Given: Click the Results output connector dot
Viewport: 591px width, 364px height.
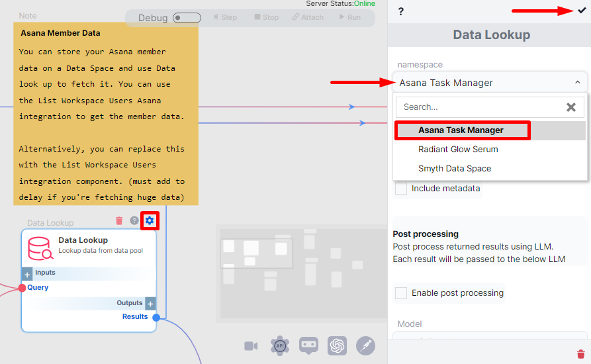Looking at the screenshot, I should [x=156, y=317].
